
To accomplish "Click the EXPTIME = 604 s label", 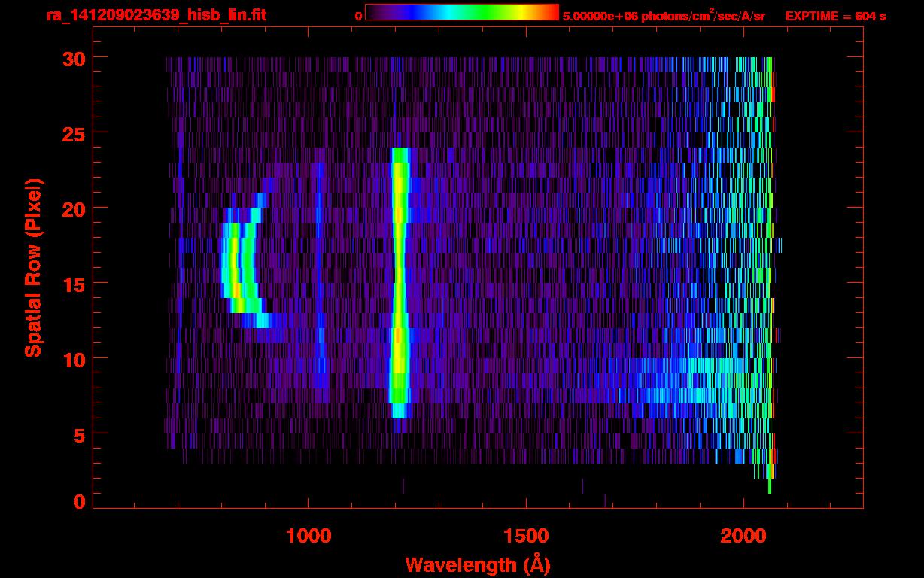I will [835, 16].
